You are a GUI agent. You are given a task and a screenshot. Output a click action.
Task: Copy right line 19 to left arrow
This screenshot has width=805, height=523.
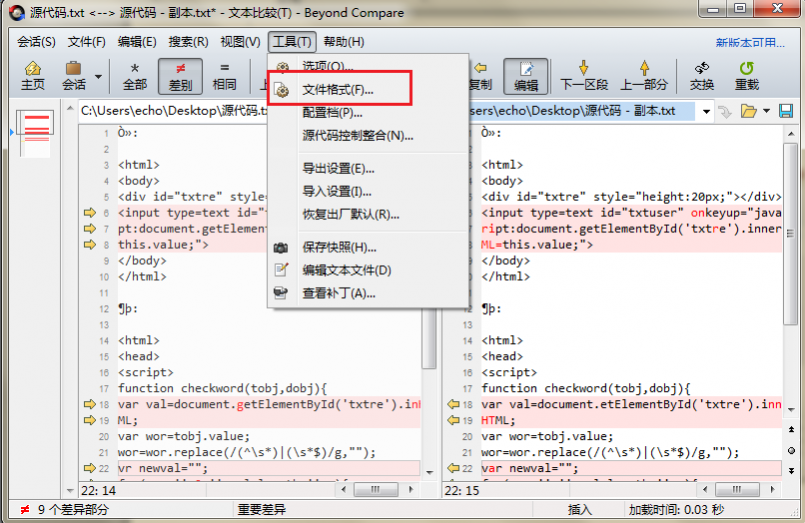pyautogui.click(x=453, y=420)
